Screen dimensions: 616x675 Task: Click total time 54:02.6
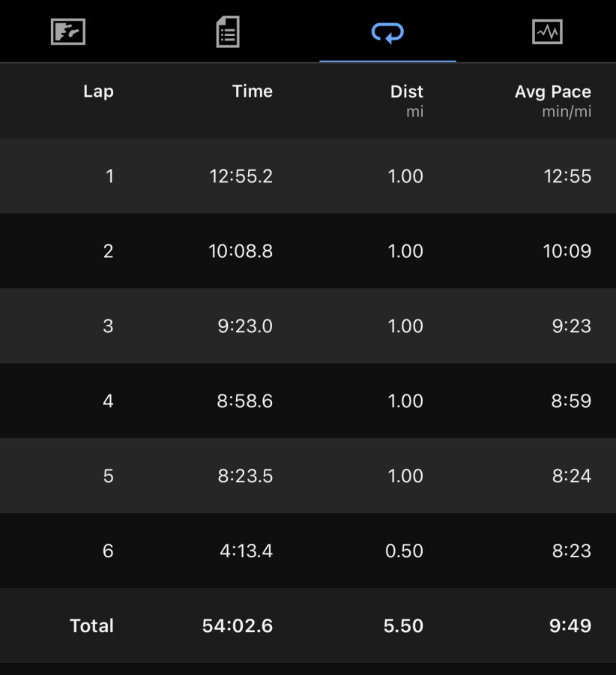(x=238, y=625)
